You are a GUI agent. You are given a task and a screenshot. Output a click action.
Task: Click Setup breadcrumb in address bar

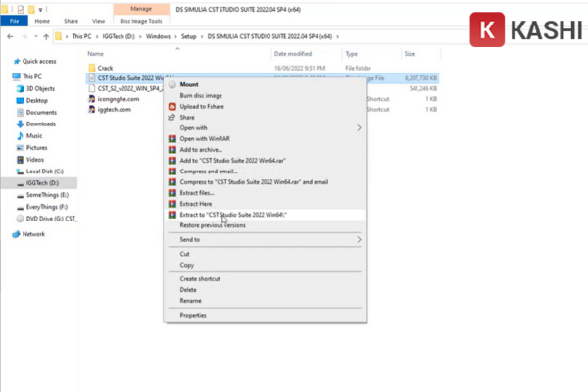tap(188, 37)
